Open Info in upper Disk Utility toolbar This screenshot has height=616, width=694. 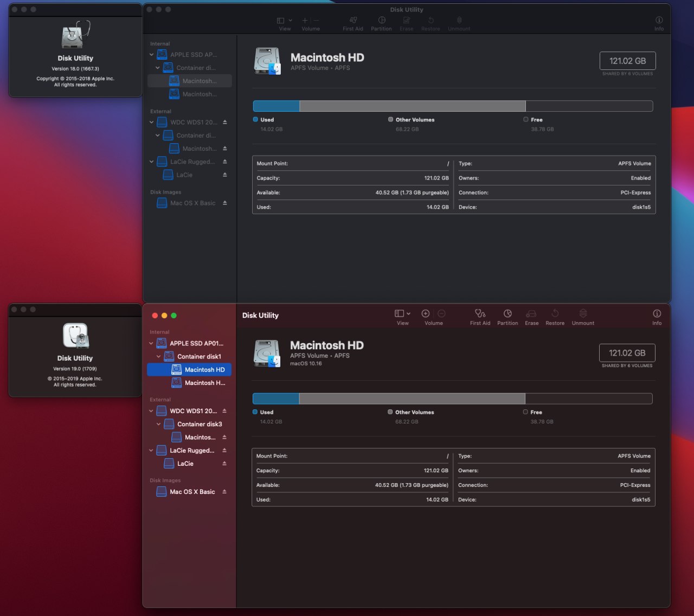(x=659, y=20)
